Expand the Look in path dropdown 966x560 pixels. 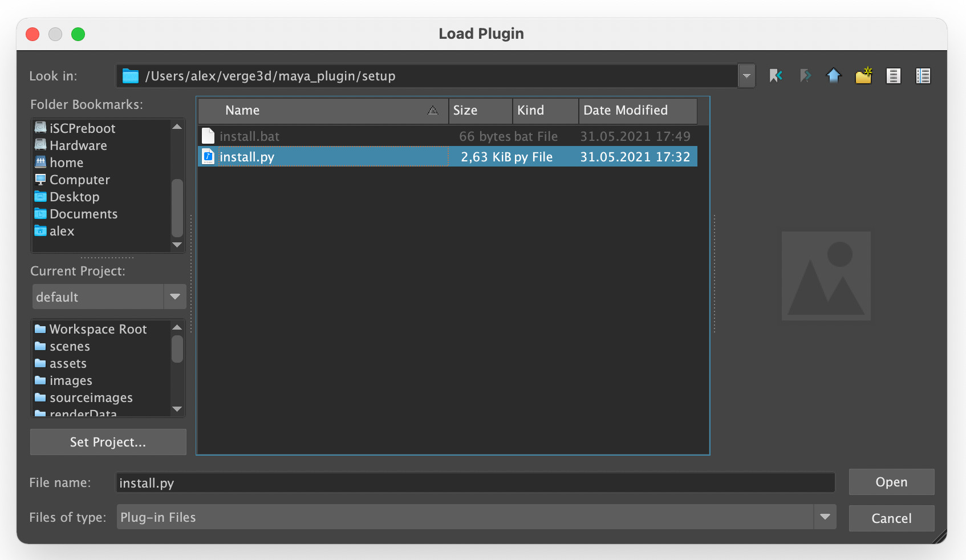point(746,76)
